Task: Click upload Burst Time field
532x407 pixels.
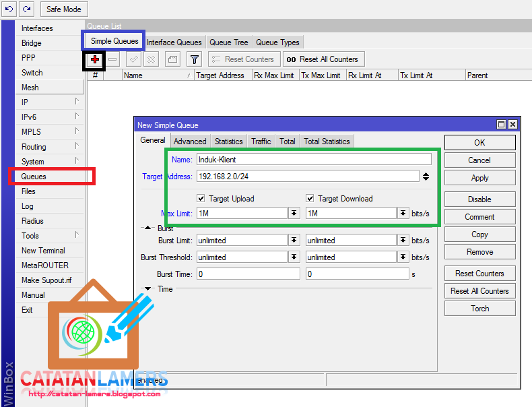Action: tap(248, 274)
